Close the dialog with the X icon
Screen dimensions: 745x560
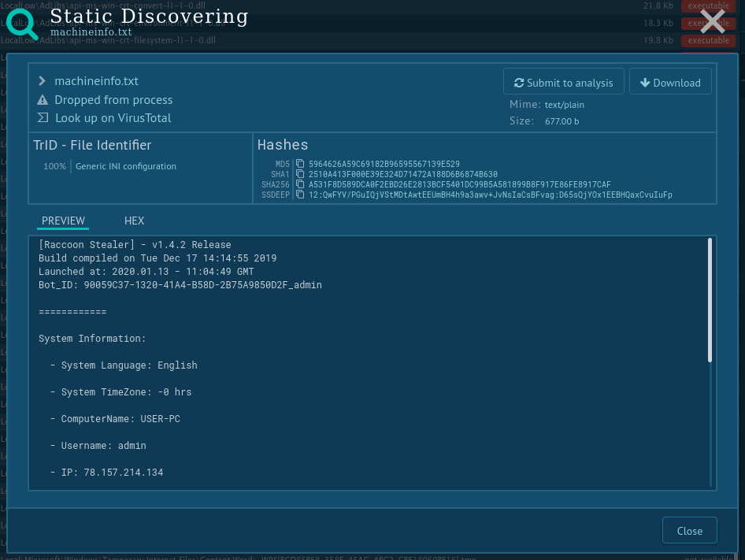pos(712,21)
